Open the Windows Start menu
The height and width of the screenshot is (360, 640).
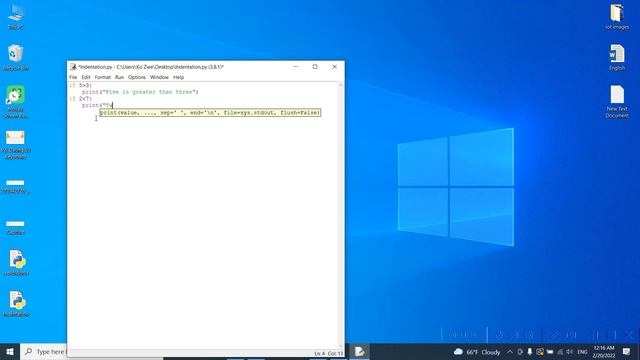10,352
